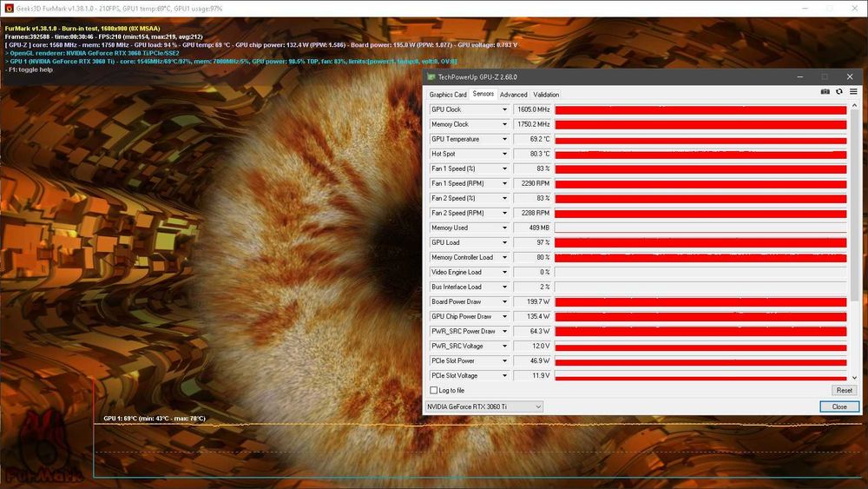Switch to Validation tab
The height and width of the screenshot is (489, 868).
tap(546, 95)
